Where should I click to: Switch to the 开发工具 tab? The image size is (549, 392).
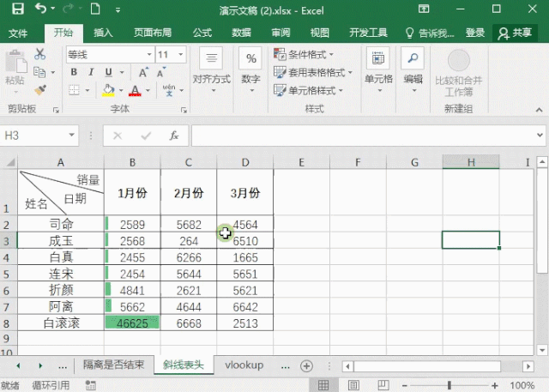coord(368,33)
